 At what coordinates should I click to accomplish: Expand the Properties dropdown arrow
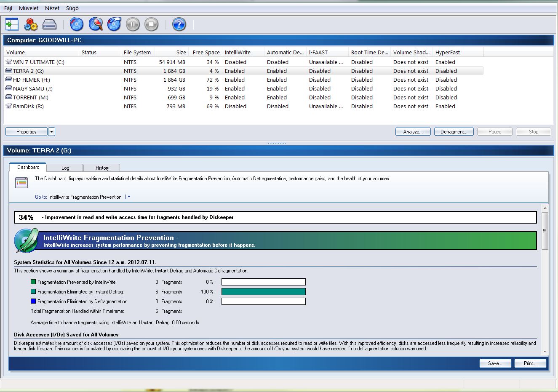(52, 132)
